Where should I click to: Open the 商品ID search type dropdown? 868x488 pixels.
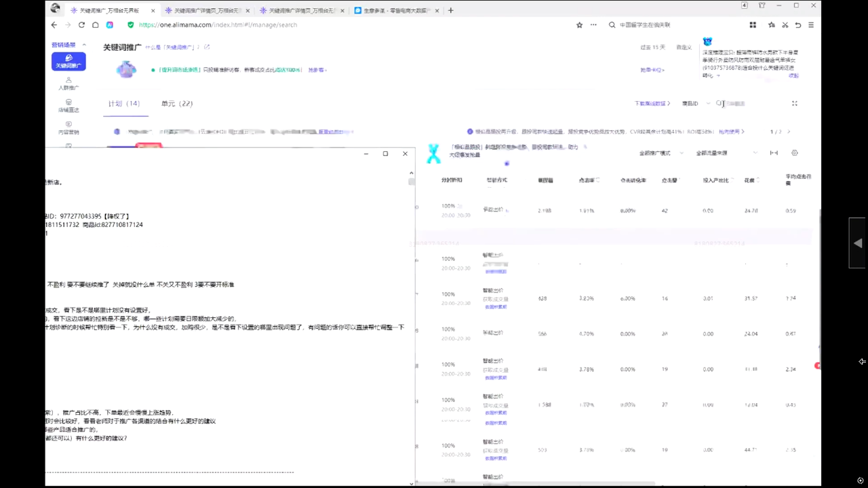tap(696, 104)
